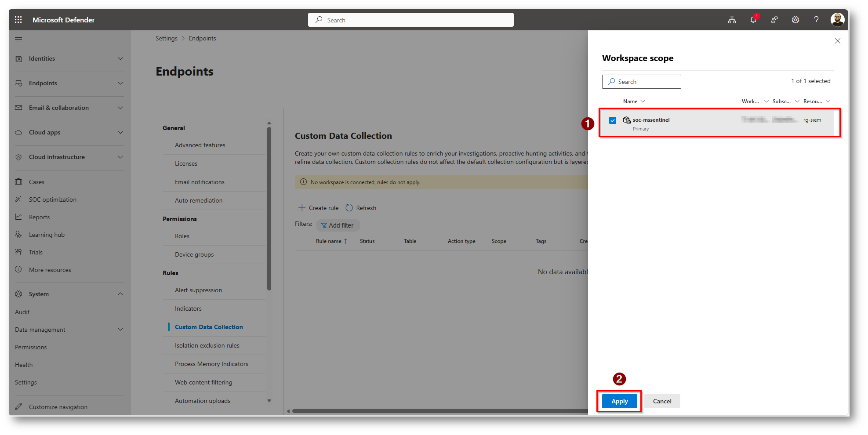Select Learning hub in the sidebar
The width and height of the screenshot is (868, 435).
click(x=47, y=235)
